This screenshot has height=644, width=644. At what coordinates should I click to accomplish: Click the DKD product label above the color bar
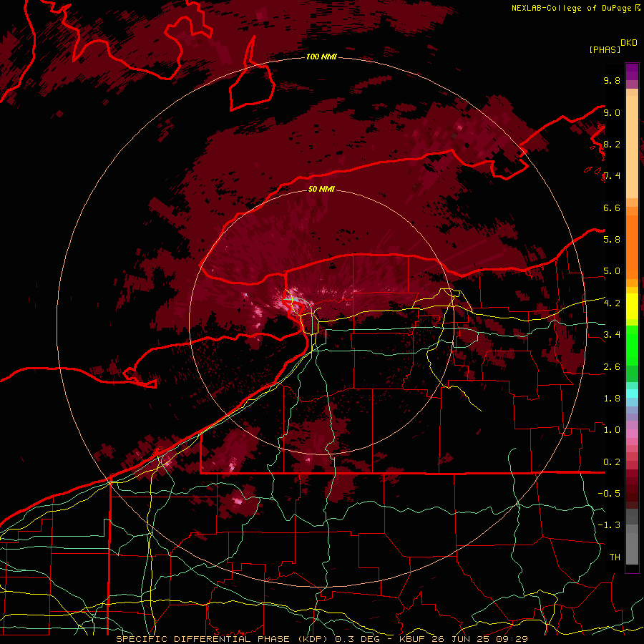pyautogui.click(x=629, y=43)
